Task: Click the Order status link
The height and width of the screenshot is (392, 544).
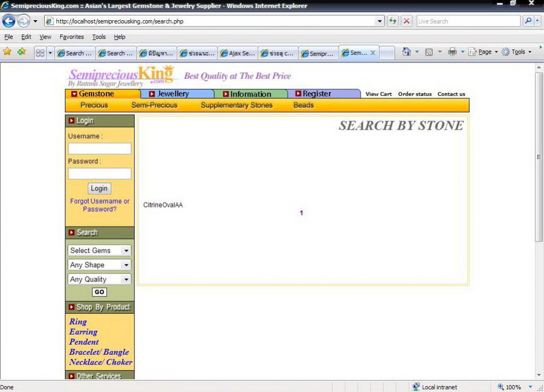Action: pyautogui.click(x=415, y=94)
